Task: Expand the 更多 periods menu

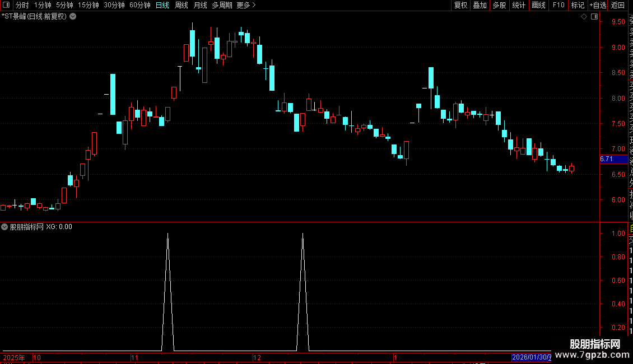Action: pyautogui.click(x=246, y=5)
